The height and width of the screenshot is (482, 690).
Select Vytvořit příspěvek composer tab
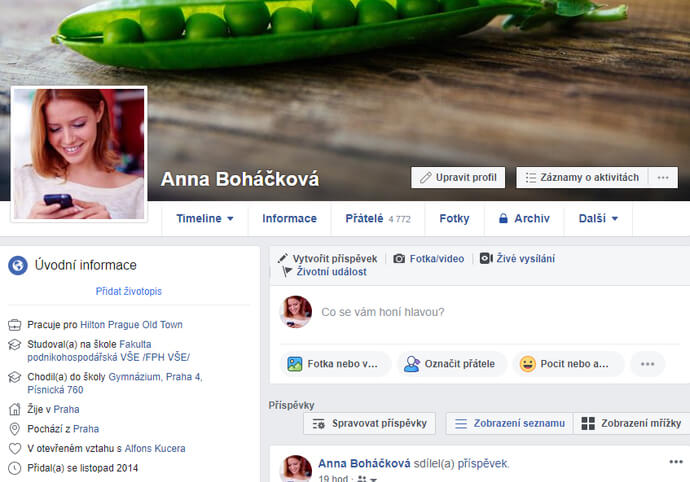pos(328,258)
